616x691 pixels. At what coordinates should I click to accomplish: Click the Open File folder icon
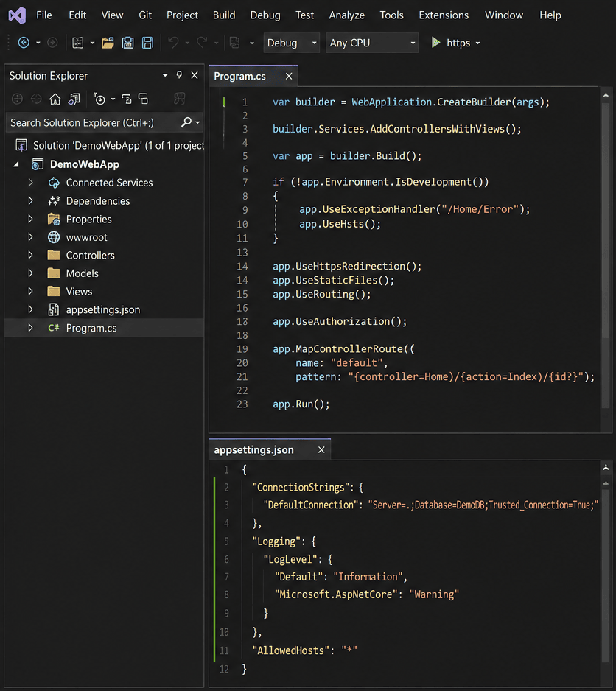(x=108, y=43)
